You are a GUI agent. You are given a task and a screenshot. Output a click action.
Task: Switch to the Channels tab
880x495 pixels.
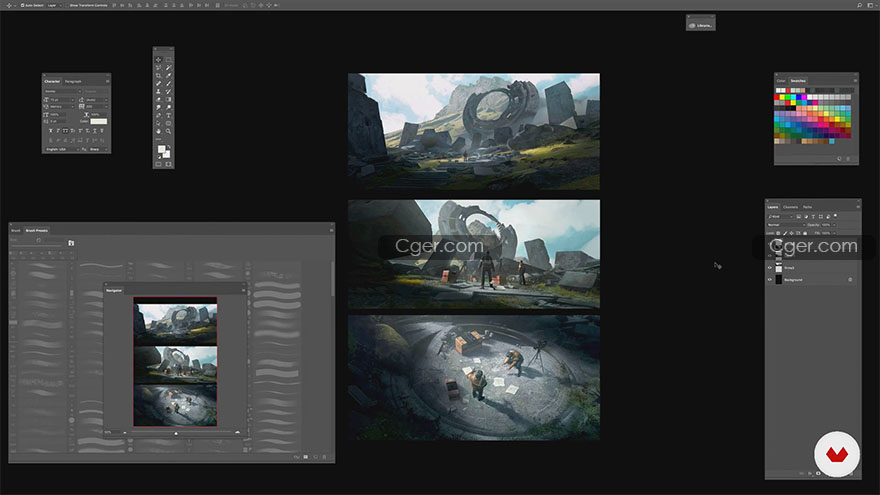pos(791,207)
